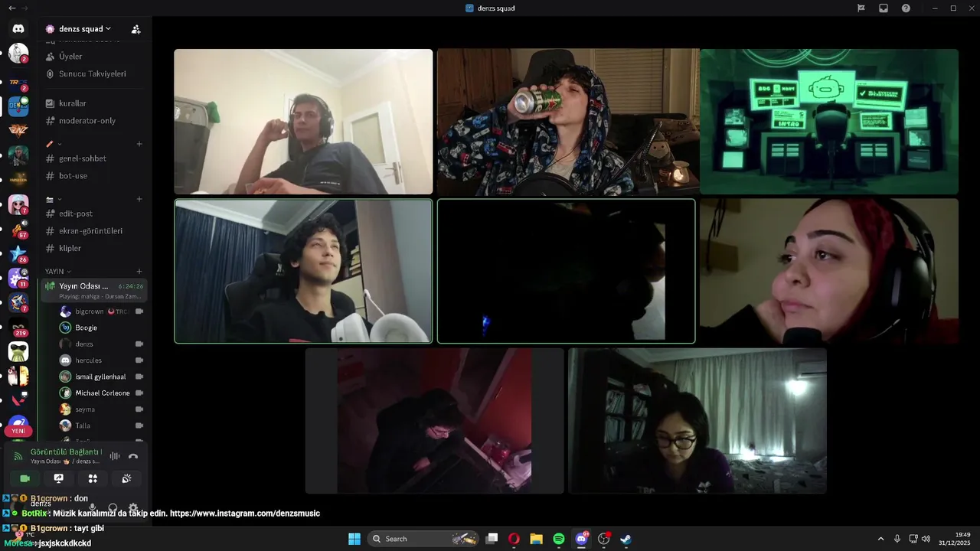Collapse the pencil emoji channel category

(x=54, y=144)
